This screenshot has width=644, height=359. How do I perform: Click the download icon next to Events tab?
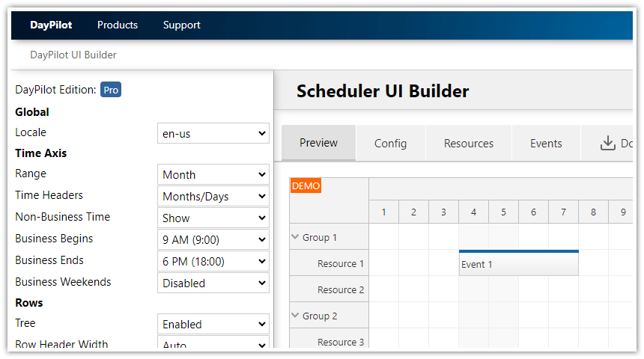point(608,143)
